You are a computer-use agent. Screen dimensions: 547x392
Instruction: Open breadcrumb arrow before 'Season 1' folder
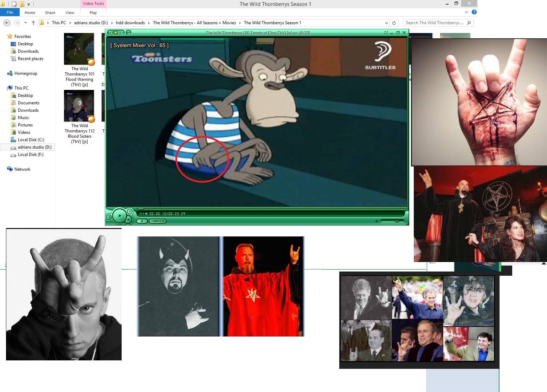pos(240,23)
